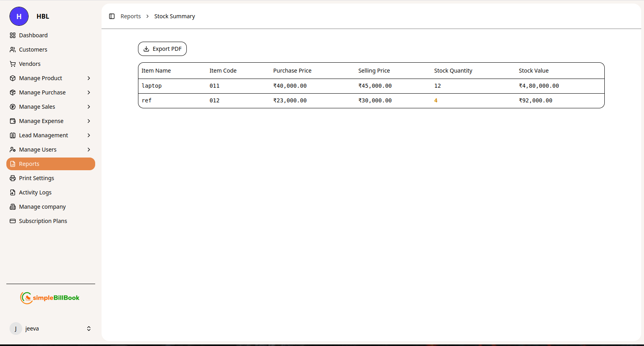Click the HBL company avatar
Screen dimensions: 644x346
(19, 16)
